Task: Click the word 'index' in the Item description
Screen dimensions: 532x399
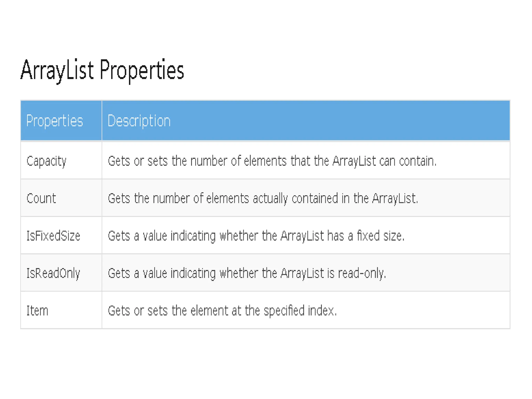Action: 322,311
